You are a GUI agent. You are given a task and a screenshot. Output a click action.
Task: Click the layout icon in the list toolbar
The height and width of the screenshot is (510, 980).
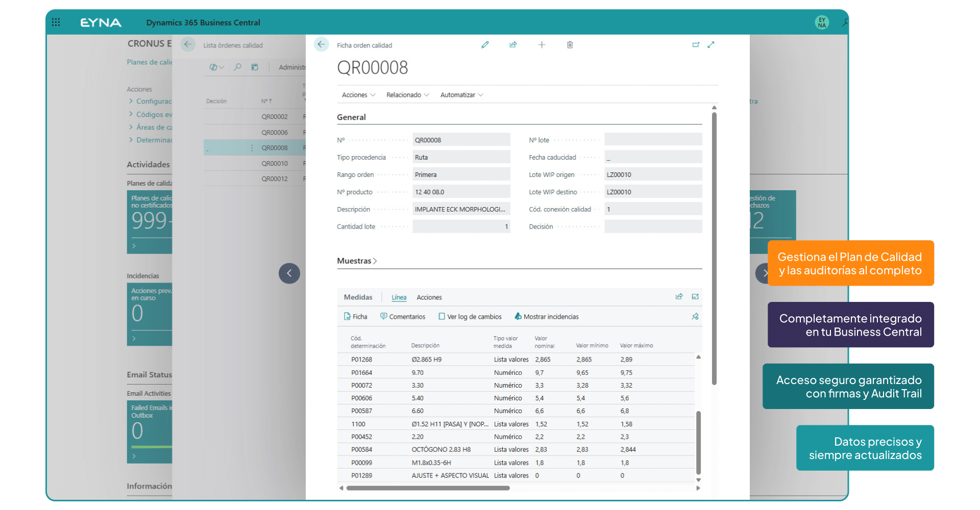click(255, 67)
